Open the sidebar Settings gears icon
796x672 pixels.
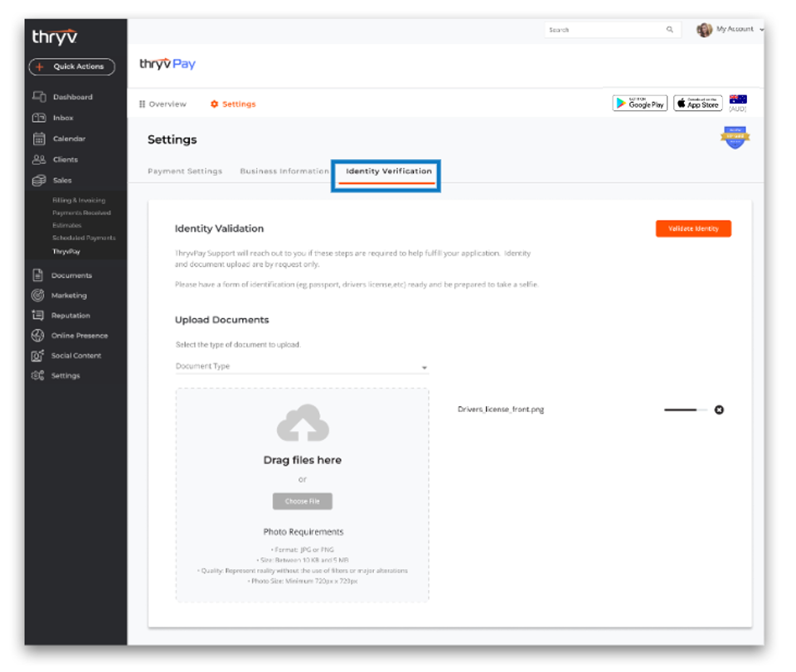tap(37, 375)
